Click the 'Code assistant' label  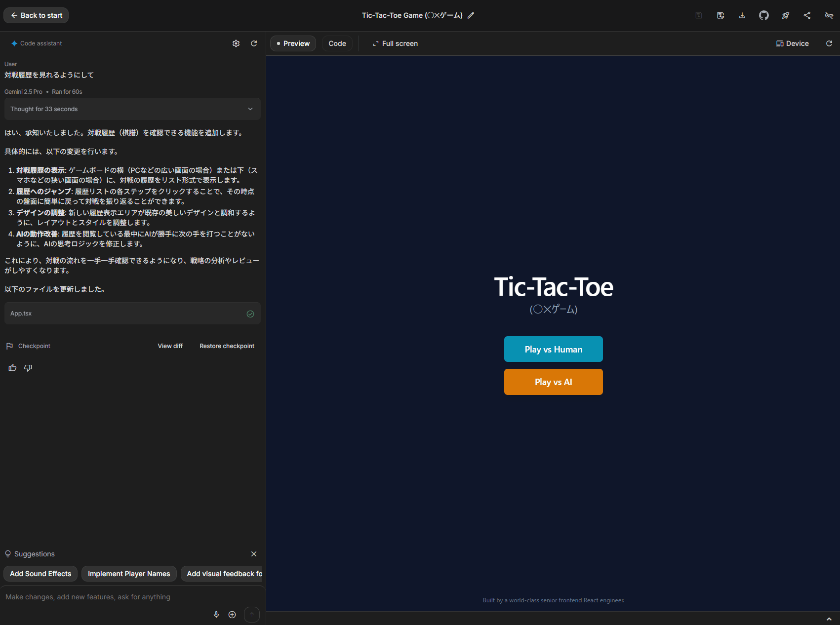tap(41, 43)
